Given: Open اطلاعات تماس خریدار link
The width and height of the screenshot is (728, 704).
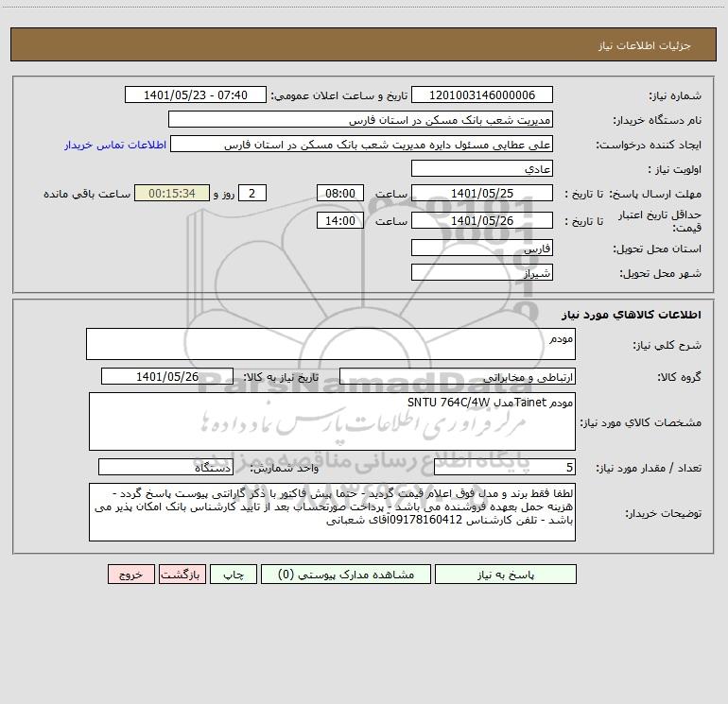Looking at the screenshot, I should pyautogui.click(x=115, y=145).
